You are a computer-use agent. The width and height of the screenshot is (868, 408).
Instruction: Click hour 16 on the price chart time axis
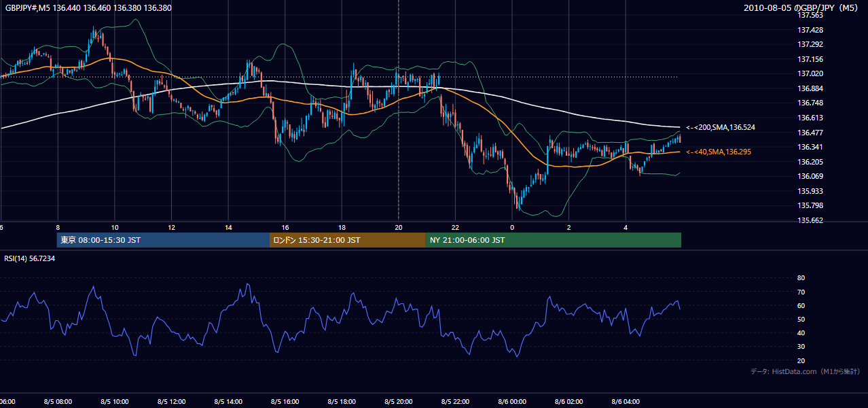(285, 228)
